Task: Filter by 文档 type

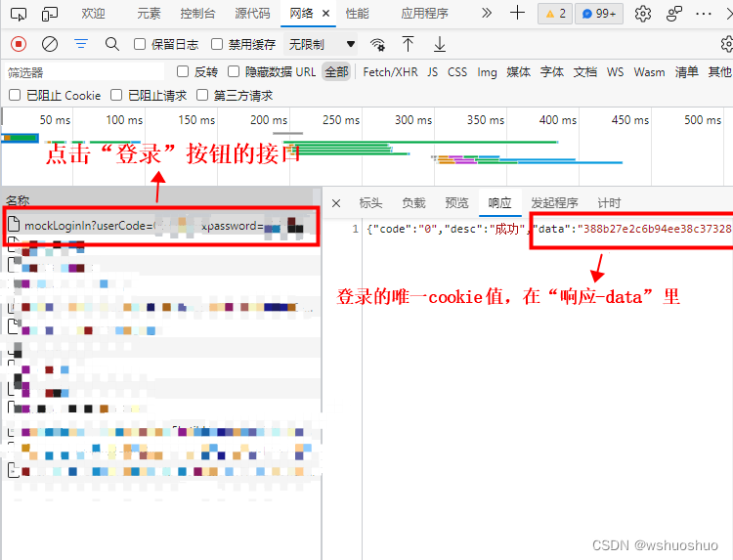Action: click(x=585, y=72)
